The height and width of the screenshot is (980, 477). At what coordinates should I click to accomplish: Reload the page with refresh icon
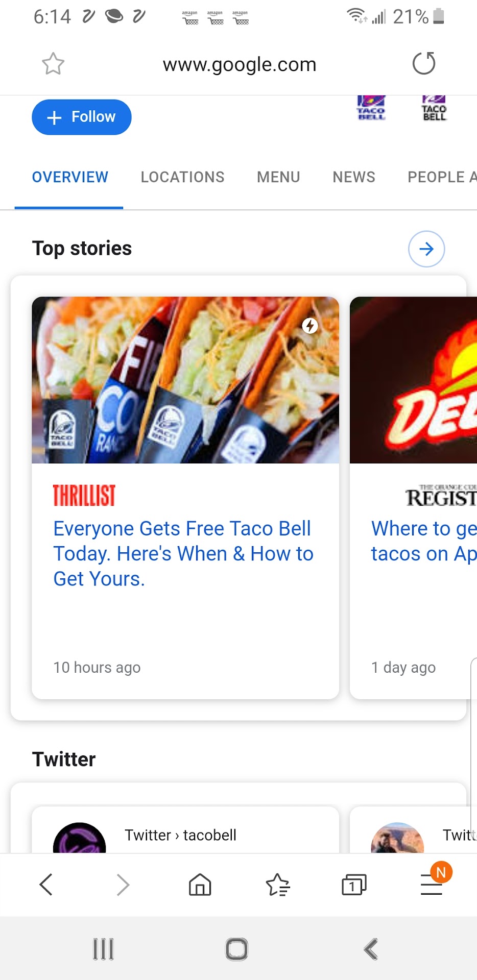423,64
